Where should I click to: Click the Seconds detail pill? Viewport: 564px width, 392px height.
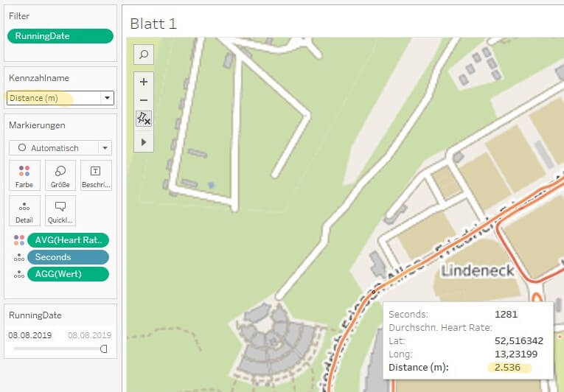pyautogui.click(x=69, y=257)
